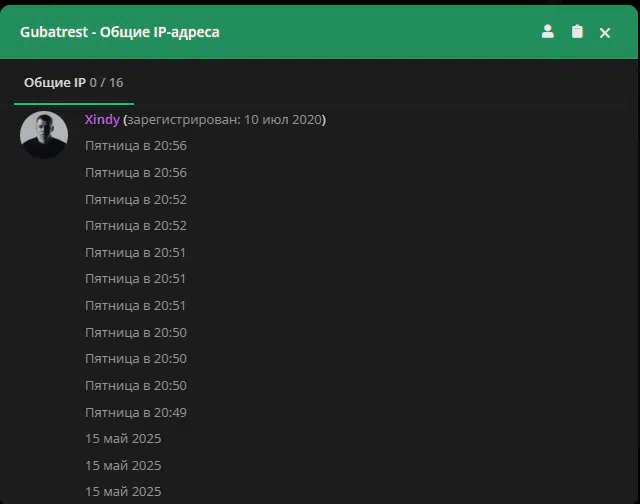Click the clipboard copy icon in header

coord(577,31)
